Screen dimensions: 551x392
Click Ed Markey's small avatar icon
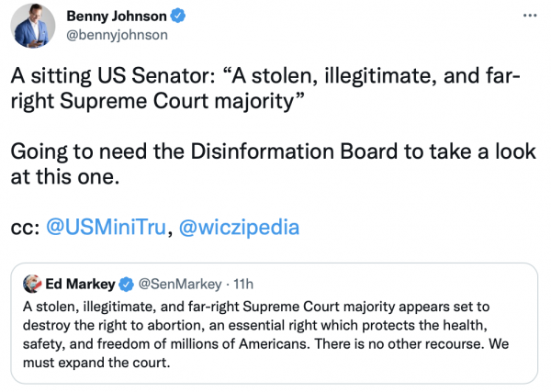(31, 283)
